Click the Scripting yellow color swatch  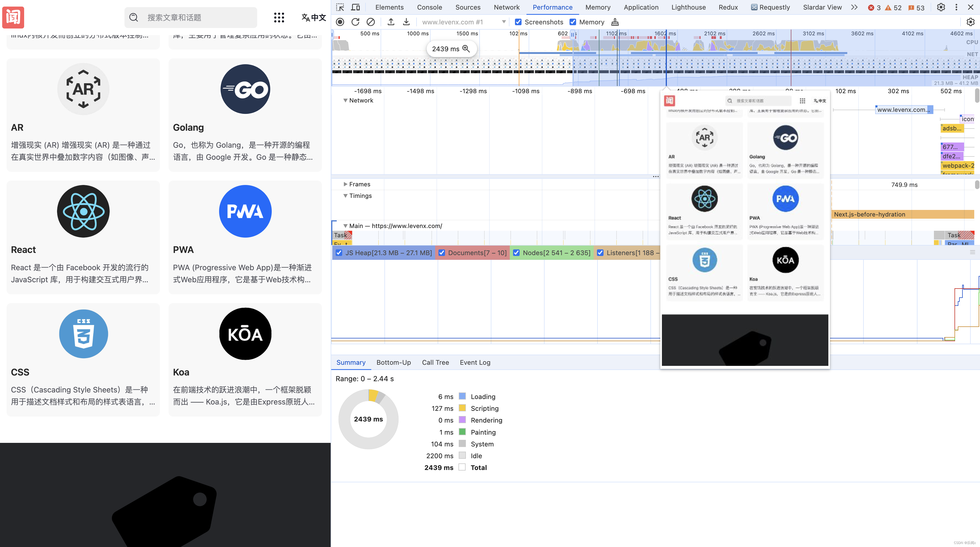pos(462,408)
